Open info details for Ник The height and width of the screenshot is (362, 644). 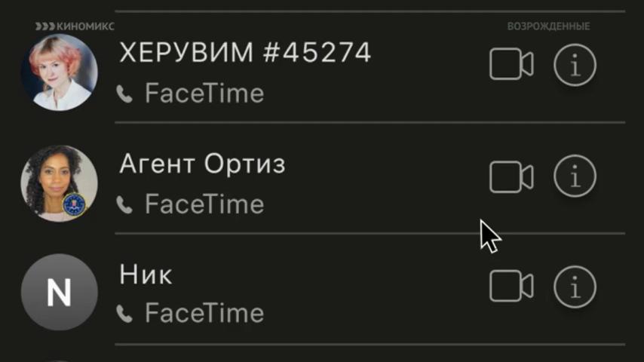click(575, 287)
